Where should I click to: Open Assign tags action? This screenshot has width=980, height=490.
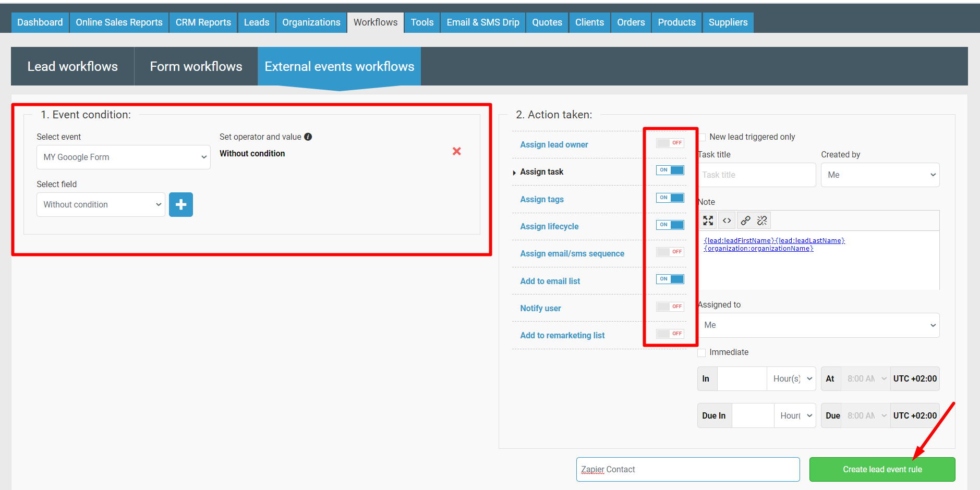click(542, 199)
